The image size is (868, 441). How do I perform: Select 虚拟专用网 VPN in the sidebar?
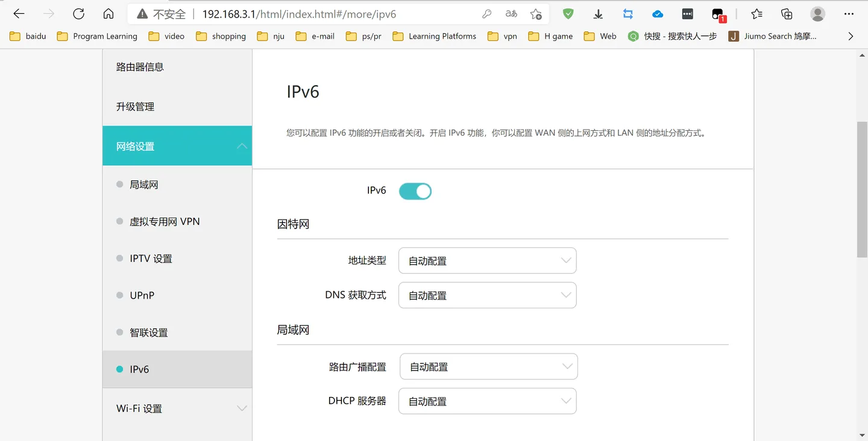pyautogui.click(x=165, y=221)
